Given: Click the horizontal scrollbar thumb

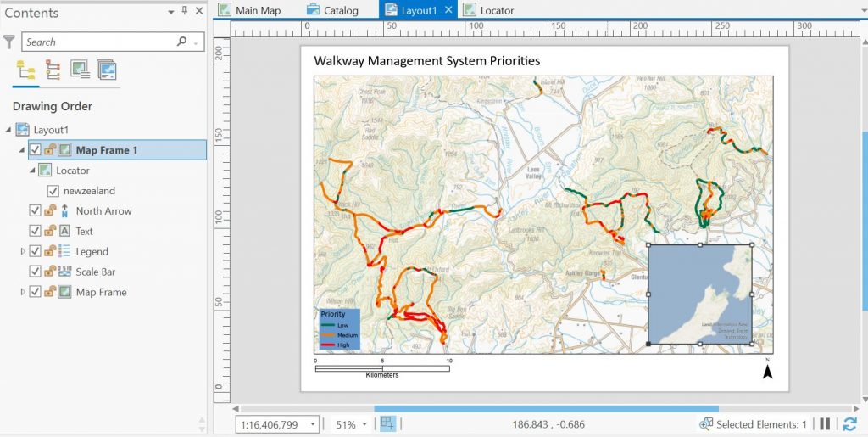Looking at the screenshot, I should (547, 409).
